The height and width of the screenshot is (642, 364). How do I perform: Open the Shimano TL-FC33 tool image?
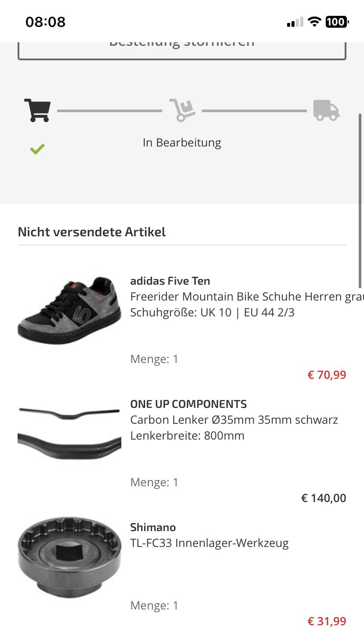click(x=69, y=557)
